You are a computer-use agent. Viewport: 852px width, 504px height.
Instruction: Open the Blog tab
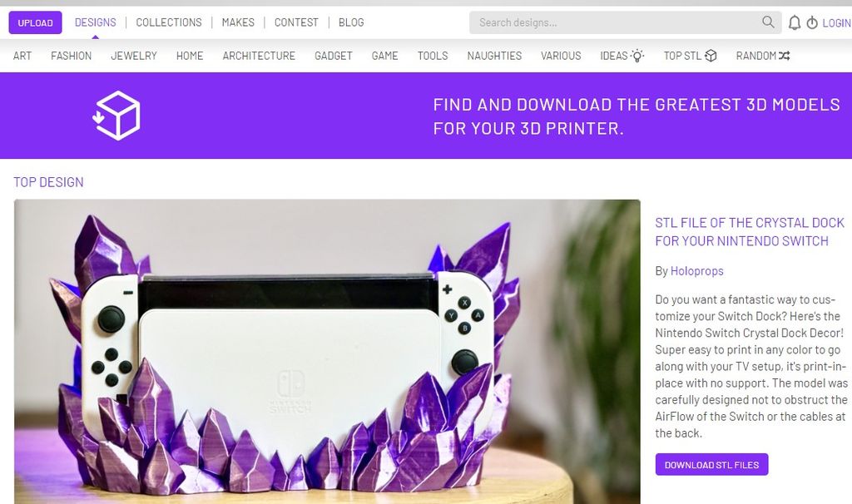(x=351, y=22)
